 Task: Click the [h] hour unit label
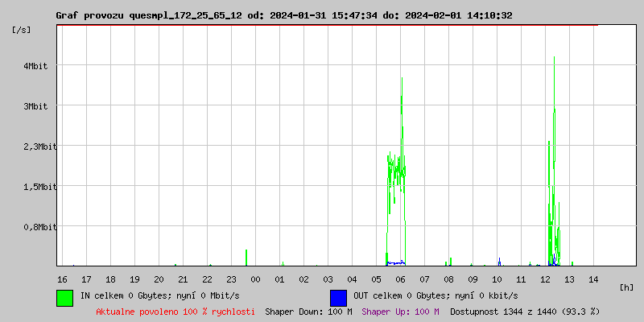coord(626,287)
